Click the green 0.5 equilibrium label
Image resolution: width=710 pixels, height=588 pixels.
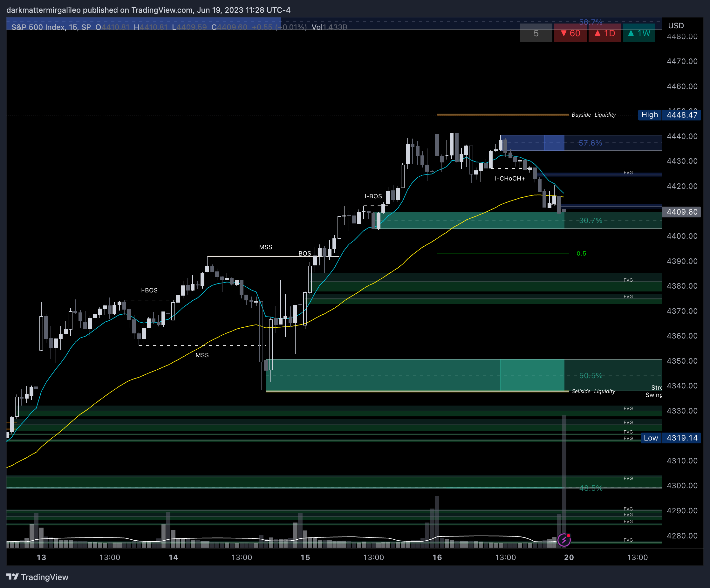pos(581,254)
